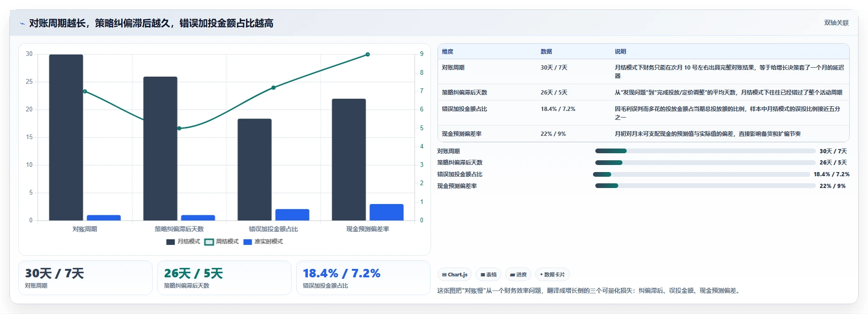
Task: Click the 错误加投金额占比 progress bar
Action: coord(702,174)
